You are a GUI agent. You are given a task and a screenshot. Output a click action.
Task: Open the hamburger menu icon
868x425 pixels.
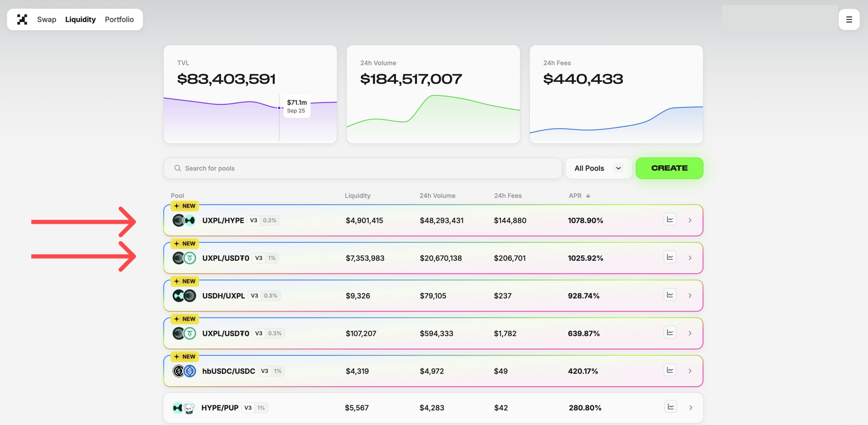[x=849, y=19]
